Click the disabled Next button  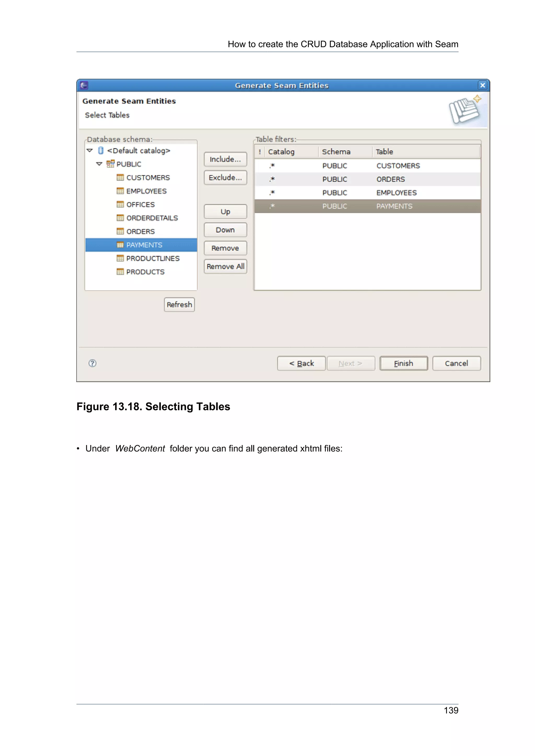351,364
